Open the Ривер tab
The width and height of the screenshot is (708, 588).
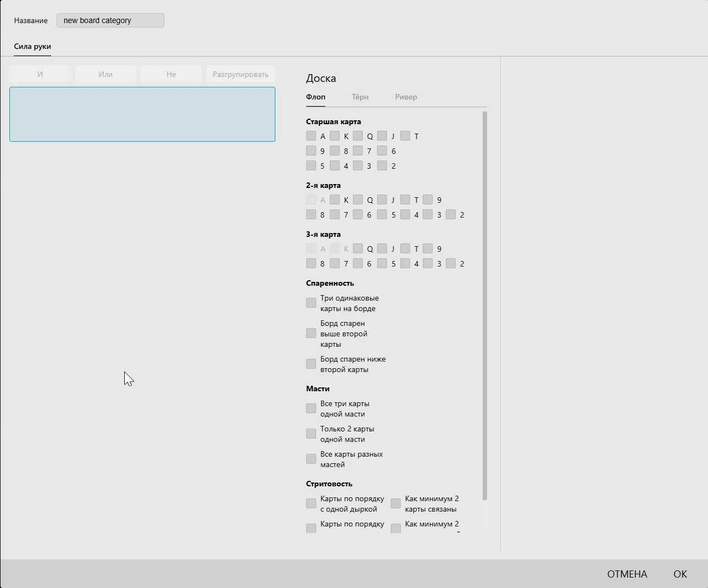pos(406,97)
